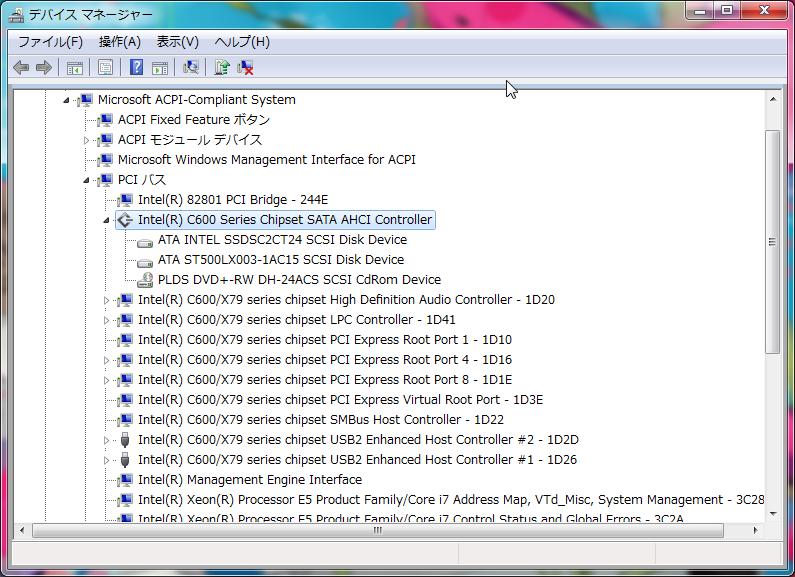Click the horizontal scrollbar right arrow
795x577 pixels.
tap(755, 530)
